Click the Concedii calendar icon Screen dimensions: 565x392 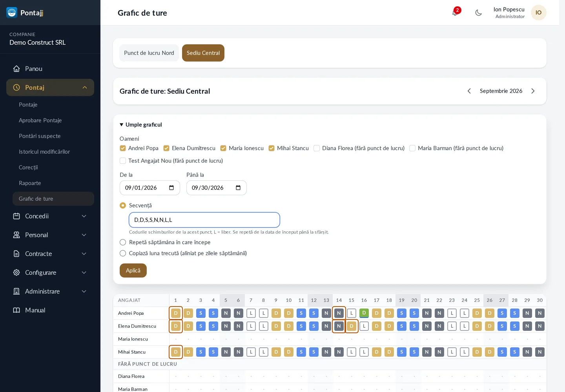(x=16, y=216)
